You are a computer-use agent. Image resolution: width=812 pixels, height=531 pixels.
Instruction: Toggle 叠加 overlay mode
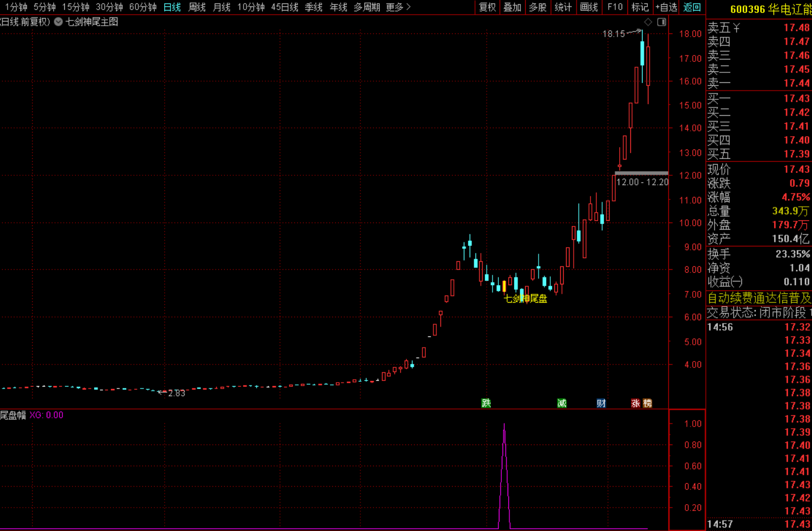point(512,7)
